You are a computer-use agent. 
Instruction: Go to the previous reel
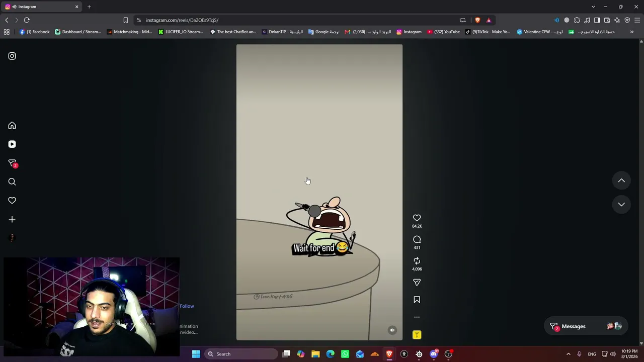pos(621,180)
